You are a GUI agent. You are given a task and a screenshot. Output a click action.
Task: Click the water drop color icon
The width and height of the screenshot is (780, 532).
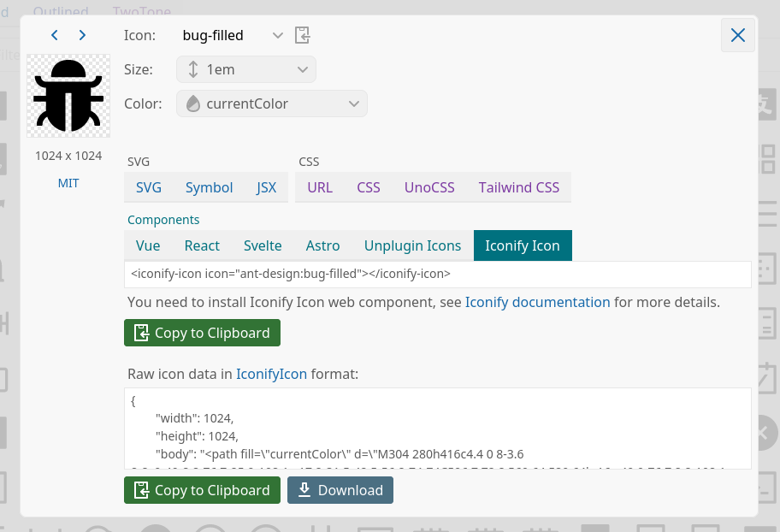click(193, 103)
